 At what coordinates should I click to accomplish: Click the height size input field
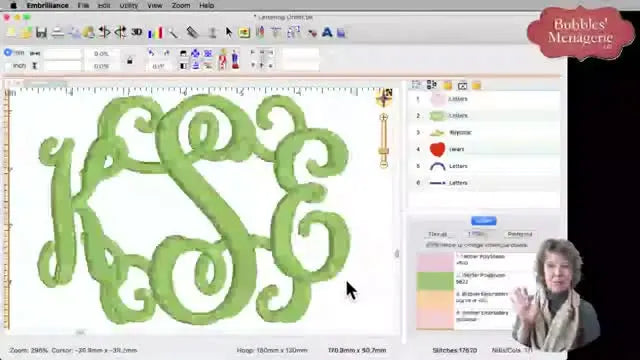click(63, 66)
